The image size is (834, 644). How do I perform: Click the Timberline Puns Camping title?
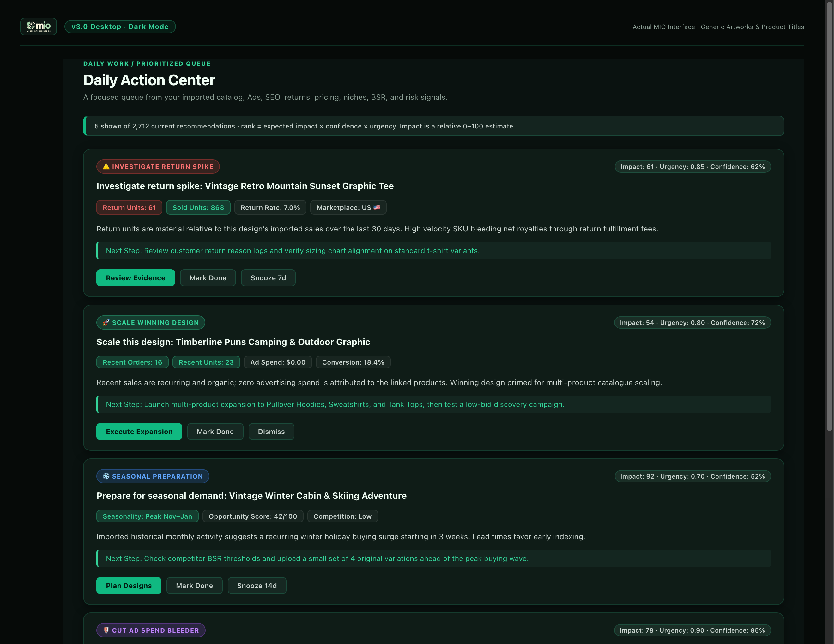click(x=233, y=342)
